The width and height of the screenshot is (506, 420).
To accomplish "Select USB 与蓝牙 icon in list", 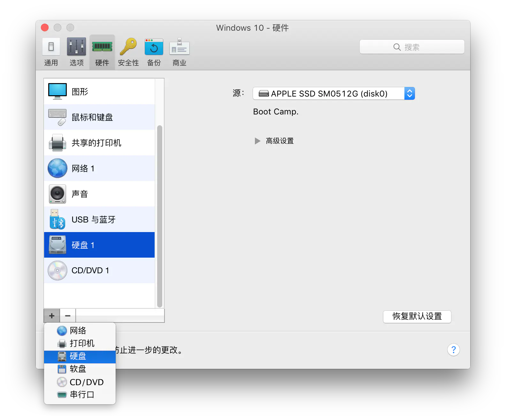I will (x=57, y=219).
